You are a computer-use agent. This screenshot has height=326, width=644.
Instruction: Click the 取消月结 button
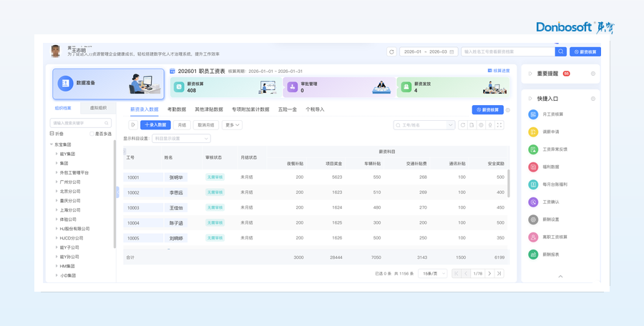206,125
